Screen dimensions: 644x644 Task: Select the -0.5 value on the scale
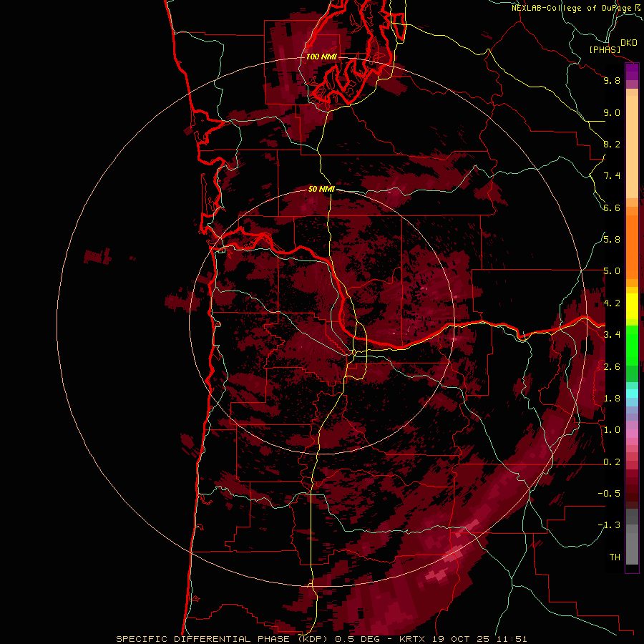click(x=609, y=494)
